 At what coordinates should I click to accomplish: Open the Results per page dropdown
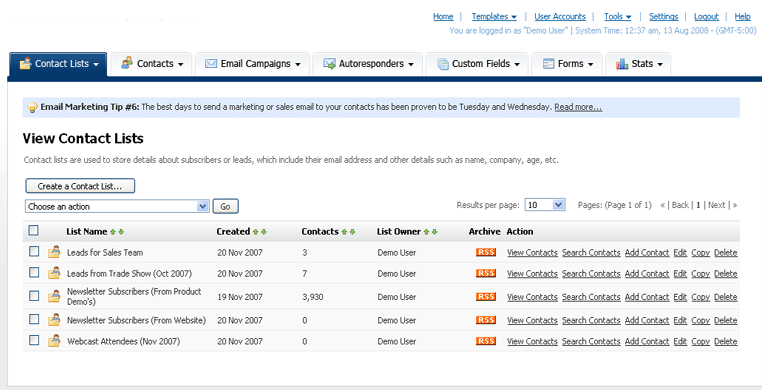click(x=545, y=205)
